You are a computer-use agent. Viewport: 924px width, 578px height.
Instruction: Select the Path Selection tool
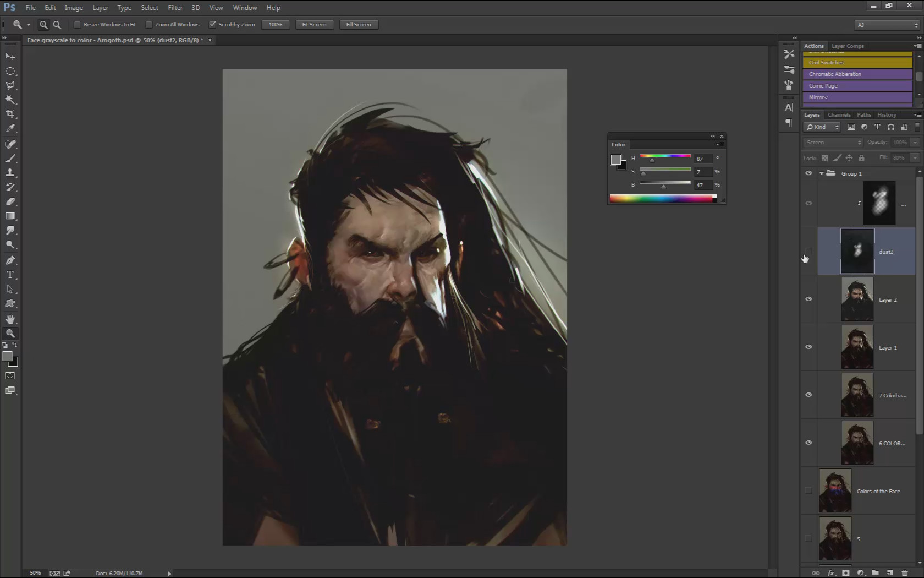(10, 289)
